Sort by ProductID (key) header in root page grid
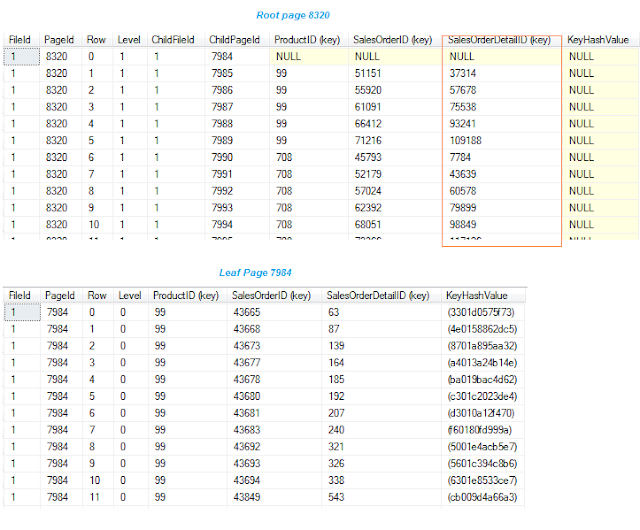640x530 pixels. point(309,40)
